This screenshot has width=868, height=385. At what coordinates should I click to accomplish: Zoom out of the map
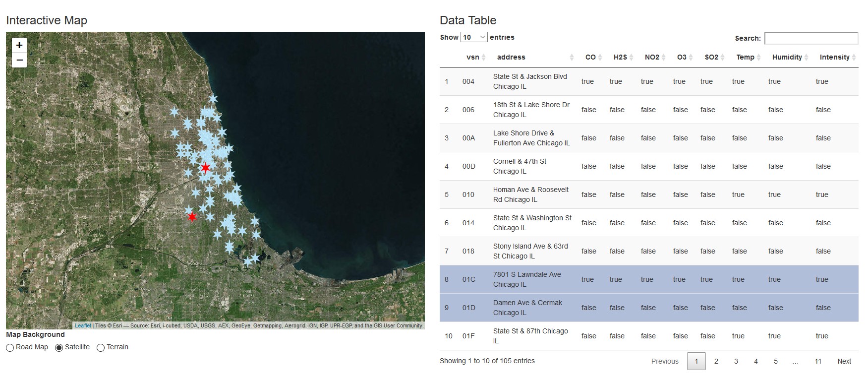(x=19, y=60)
